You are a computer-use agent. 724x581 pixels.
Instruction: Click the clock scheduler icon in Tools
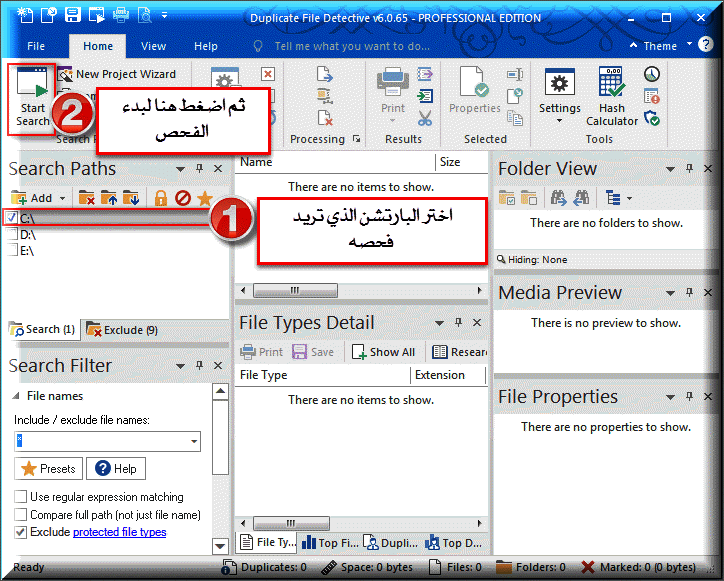(x=652, y=74)
